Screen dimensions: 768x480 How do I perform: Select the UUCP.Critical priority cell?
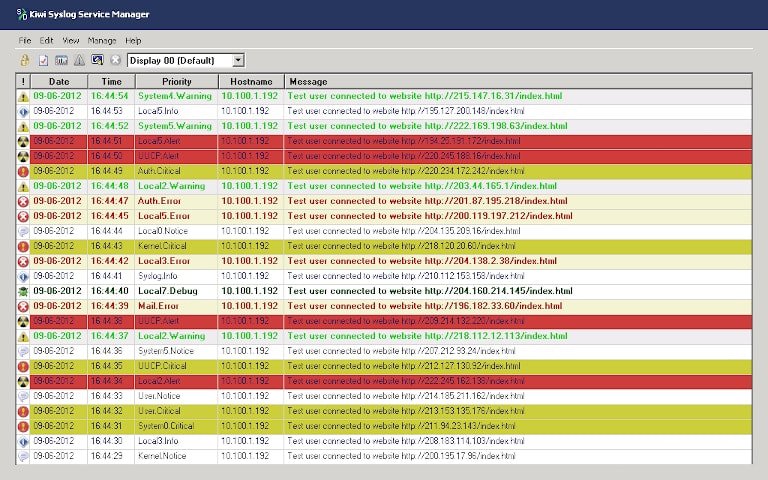click(177, 366)
